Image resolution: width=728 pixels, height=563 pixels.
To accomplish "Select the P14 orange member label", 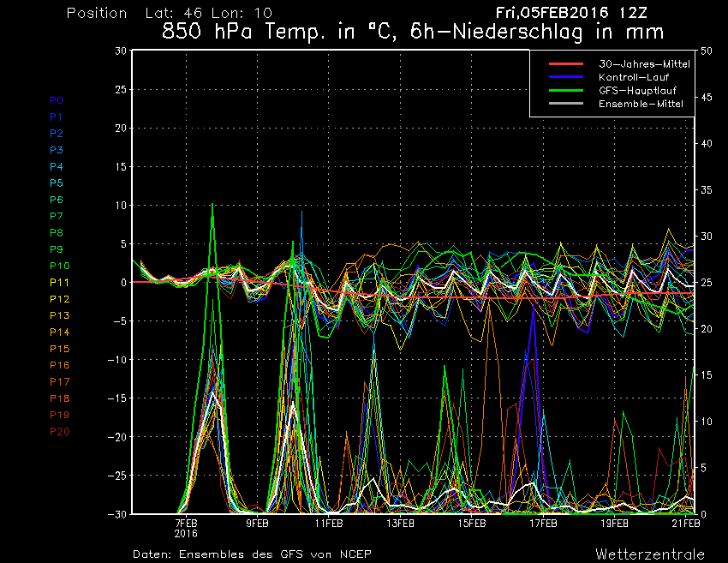I will [58, 332].
